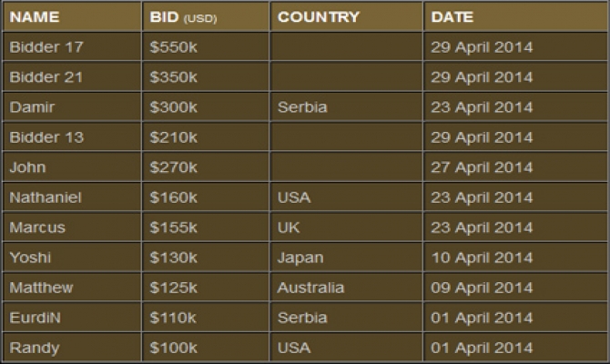Screen dimensions: 610x364
Task: Click the $300k bid cell
Action: coord(172,107)
